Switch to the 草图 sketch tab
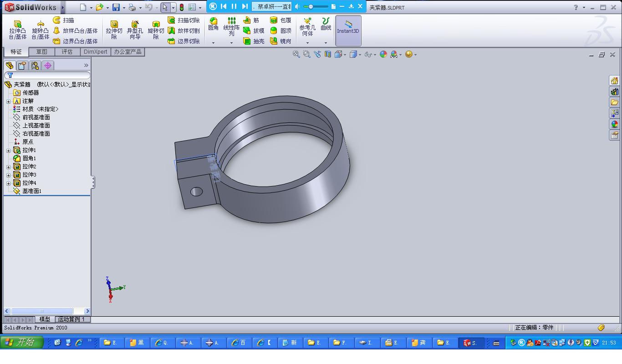 pyautogui.click(x=41, y=52)
